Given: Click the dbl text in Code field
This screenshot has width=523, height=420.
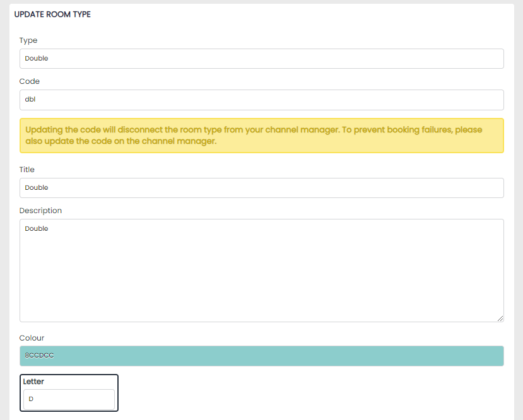Looking at the screenshot, I should click(x=30, y=100).
